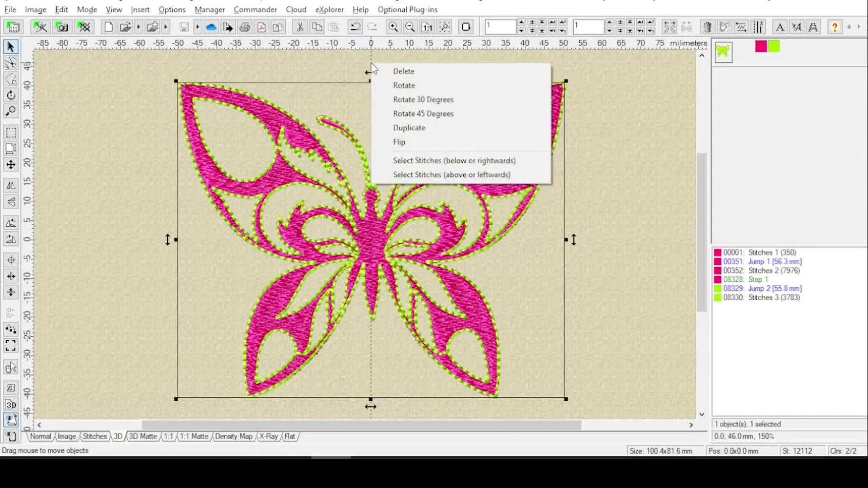The height and width of the screenshot is (488, 868).
Task: Open the dropdown arrow next to Merge icon
Action: pyautogui.click(x=166, y=27)
